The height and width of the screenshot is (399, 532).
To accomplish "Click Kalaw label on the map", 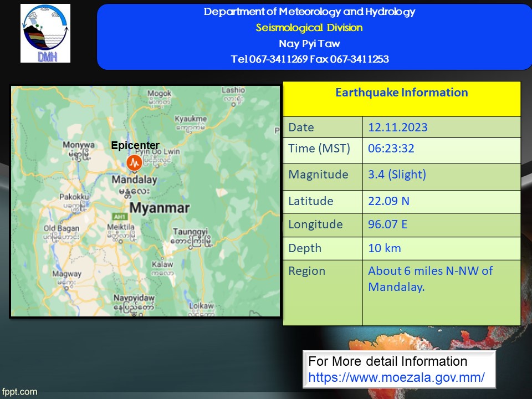I will click(162, 264).
